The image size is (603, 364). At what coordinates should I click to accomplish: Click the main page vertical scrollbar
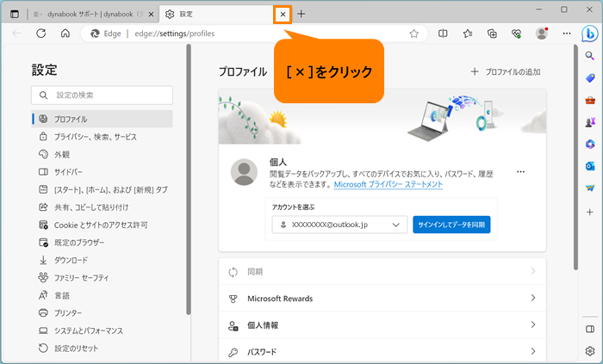pyautogui.click(x=575, y=157)
